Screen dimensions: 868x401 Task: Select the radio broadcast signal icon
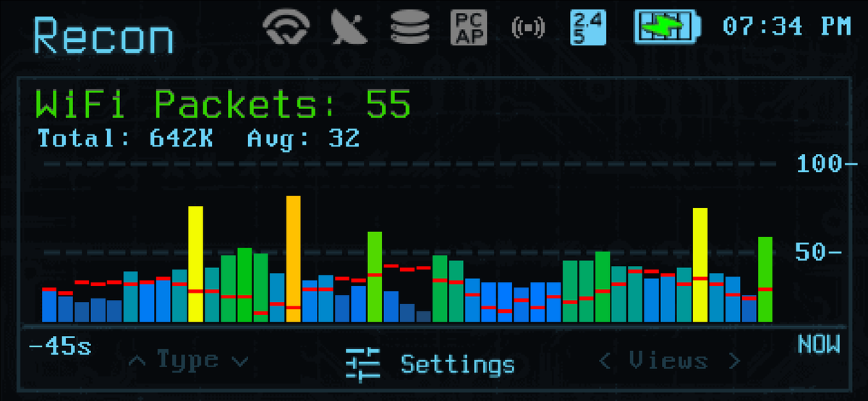click(527, 28)
